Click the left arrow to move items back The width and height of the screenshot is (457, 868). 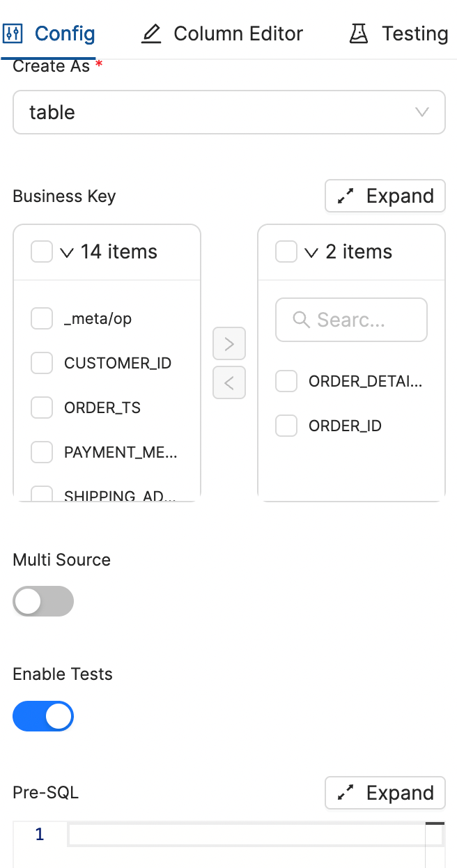[x=228, y=382]
